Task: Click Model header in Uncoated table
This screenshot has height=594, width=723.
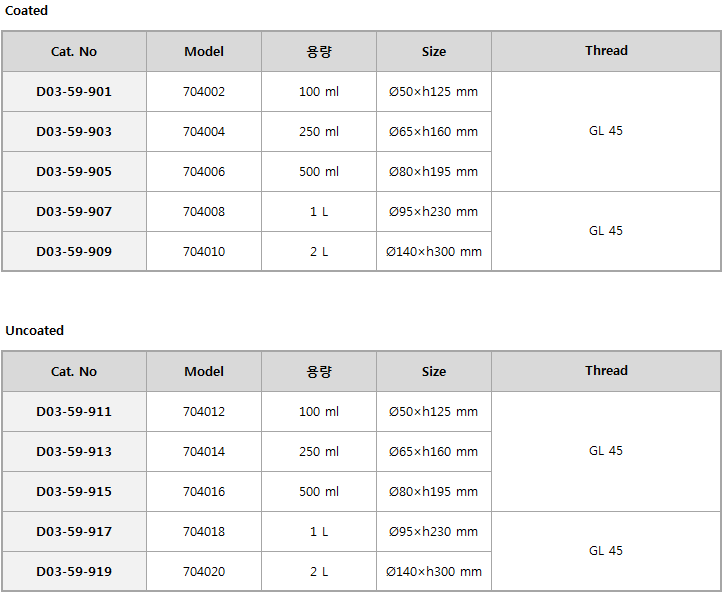Action: coord(204,372)
